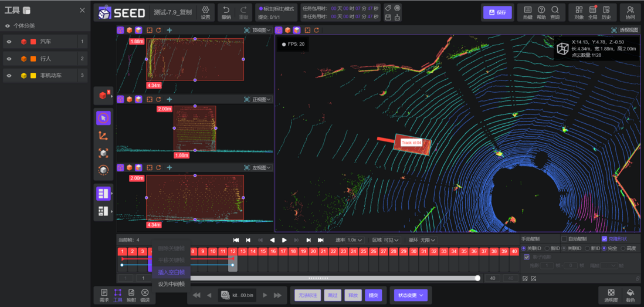The width and height of the screenshot is (644, 307).
Task: Open the 查询 search icon
Action: [x=555, y=10]
